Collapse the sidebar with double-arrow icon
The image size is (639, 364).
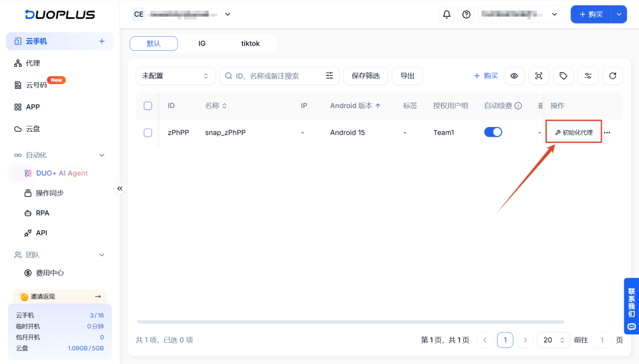[120, 188]
